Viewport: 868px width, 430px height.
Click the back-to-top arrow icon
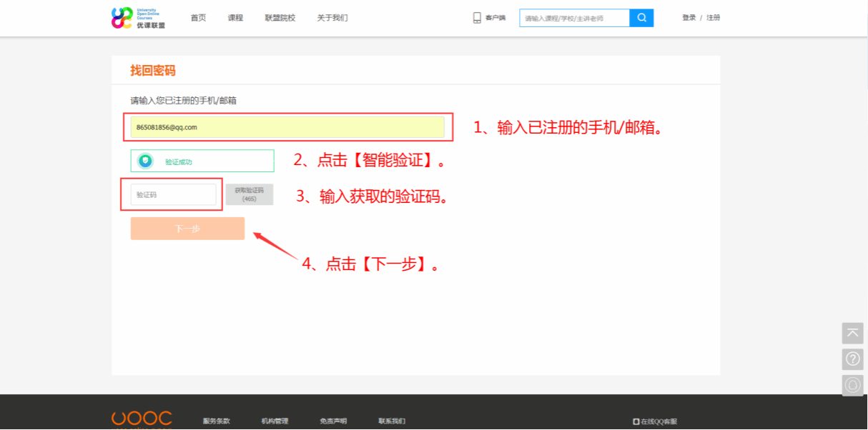point(852,333)
